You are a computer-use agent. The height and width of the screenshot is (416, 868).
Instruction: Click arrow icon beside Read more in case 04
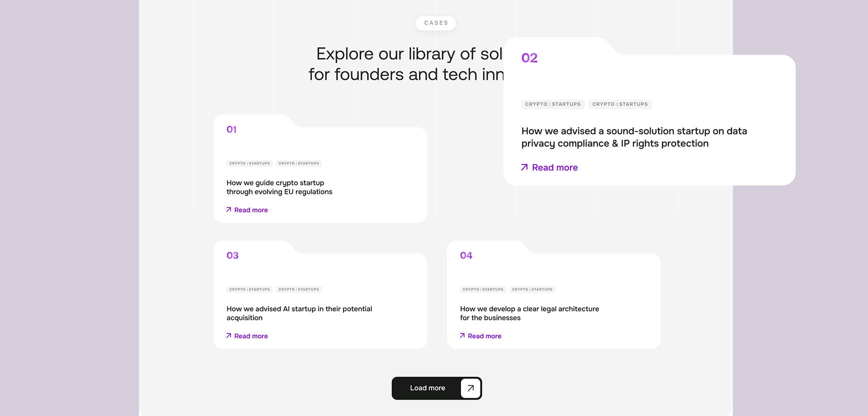coord(462,336)
